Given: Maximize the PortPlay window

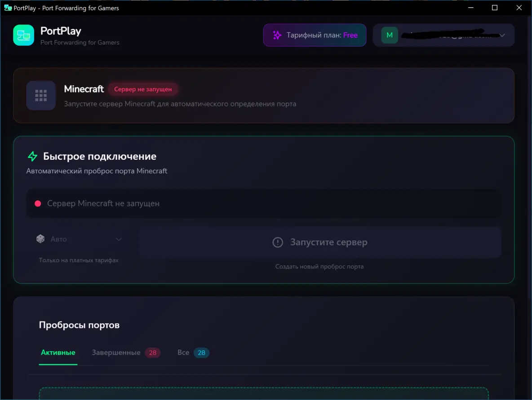Looking at the screenshot, I should coord(495,8).
